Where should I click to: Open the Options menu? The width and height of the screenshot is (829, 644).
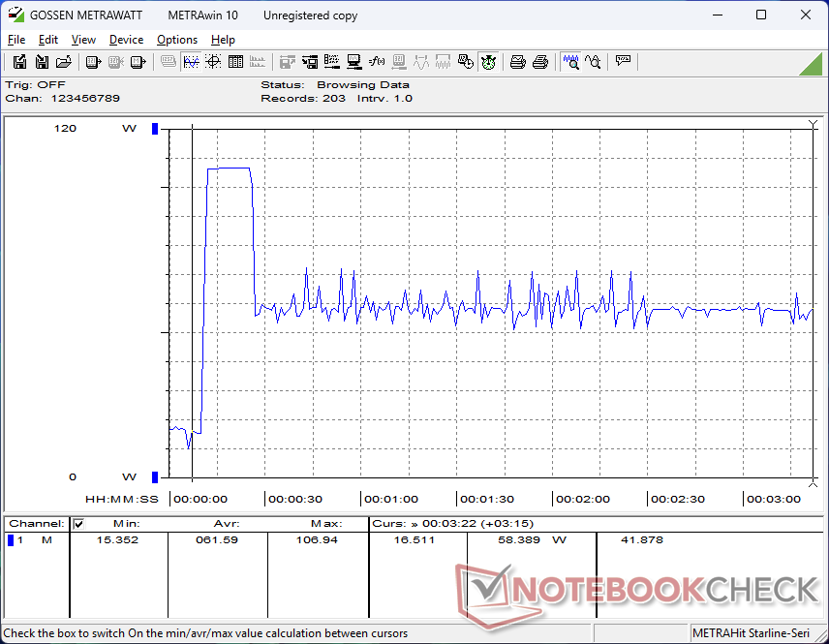[x=177, y=40]
